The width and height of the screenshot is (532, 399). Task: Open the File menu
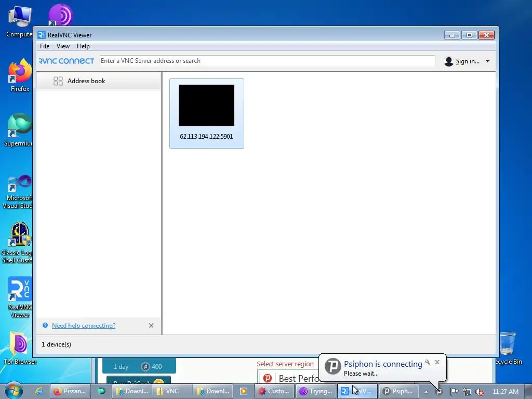(x=45, y=46)
